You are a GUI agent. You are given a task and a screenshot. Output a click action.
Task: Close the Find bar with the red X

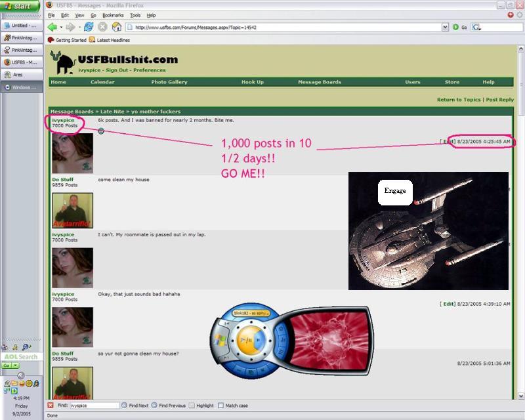click(x=51, y=406)
